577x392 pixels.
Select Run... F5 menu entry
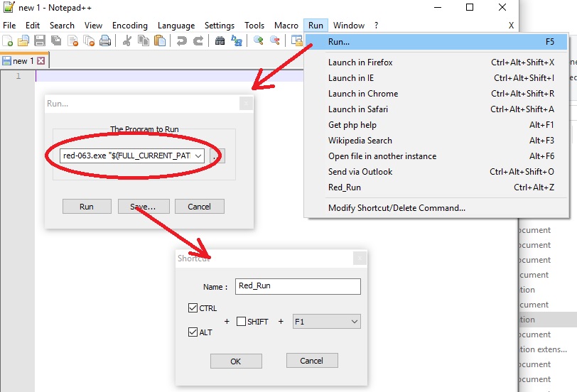point(436,42)
